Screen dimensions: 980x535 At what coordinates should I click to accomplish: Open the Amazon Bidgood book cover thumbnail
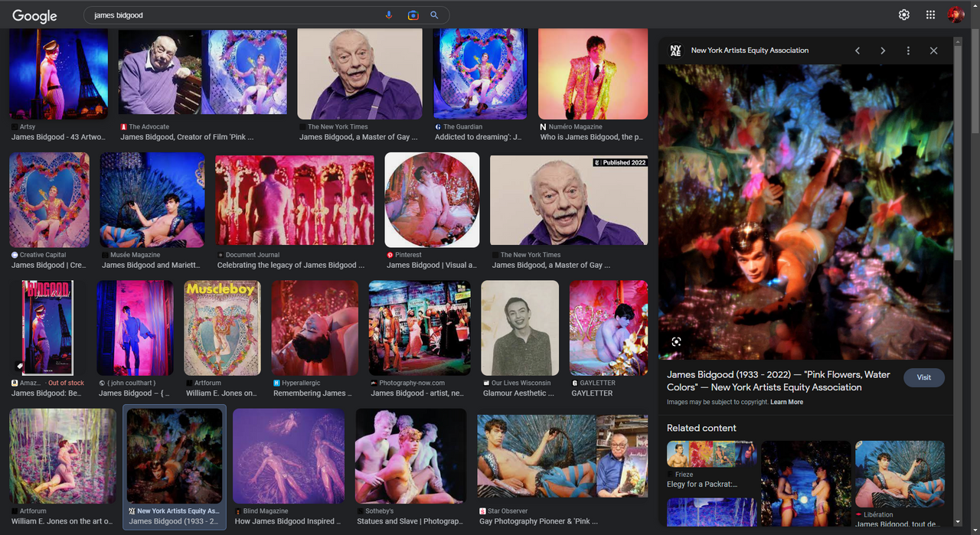point(47,328)
